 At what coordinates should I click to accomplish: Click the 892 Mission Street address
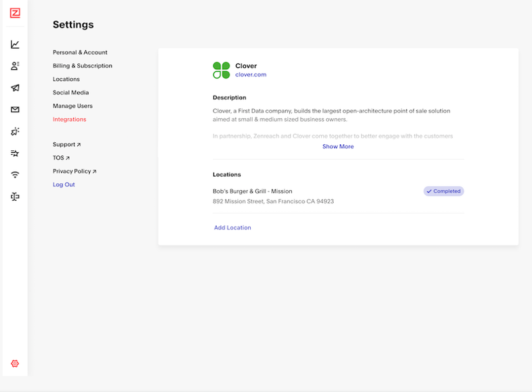[273, 201]
